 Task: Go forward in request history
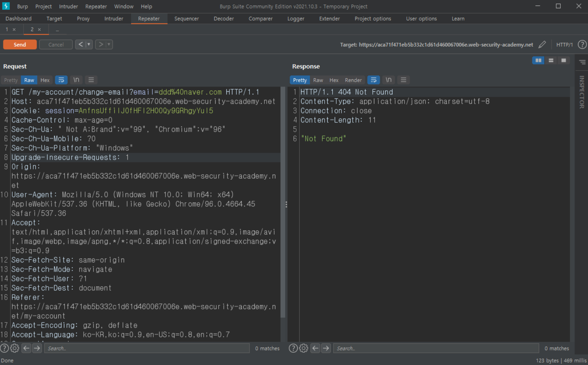coord(101,44)
